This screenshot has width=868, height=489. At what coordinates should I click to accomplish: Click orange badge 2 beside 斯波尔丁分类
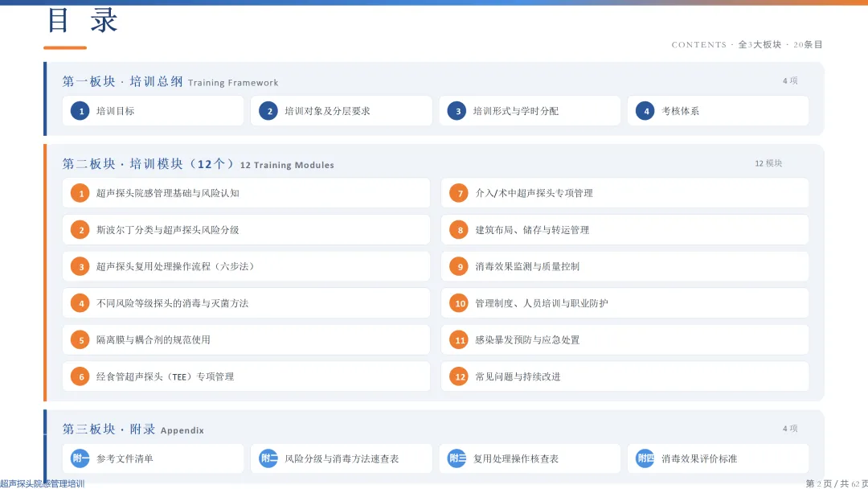[80, 230]
